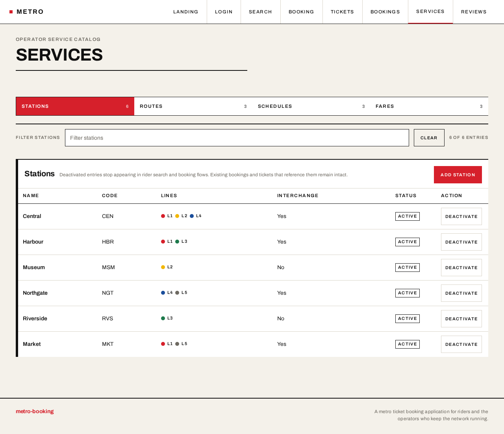The width and height of the screenshot is (504, 434).
Task: Open the Search nav item
Action: [x=260, y=12]
